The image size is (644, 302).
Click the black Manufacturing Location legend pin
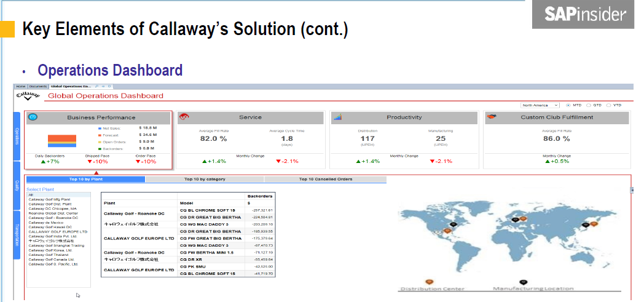523,282
